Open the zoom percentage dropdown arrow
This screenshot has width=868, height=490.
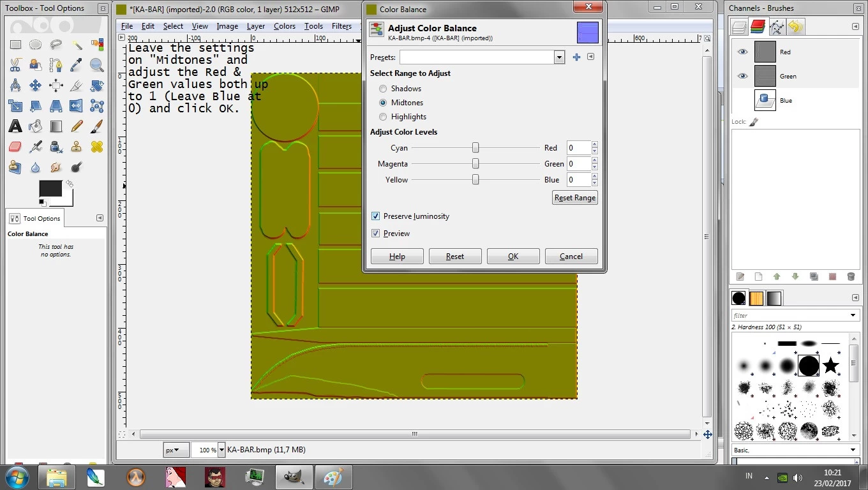(x=221, y=450)
